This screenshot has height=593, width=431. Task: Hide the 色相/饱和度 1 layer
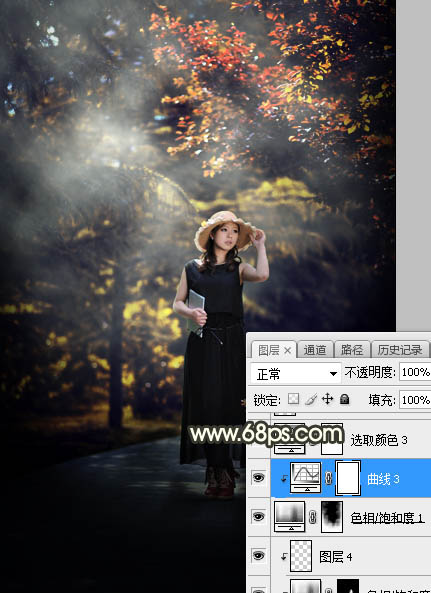coord(259,516)
